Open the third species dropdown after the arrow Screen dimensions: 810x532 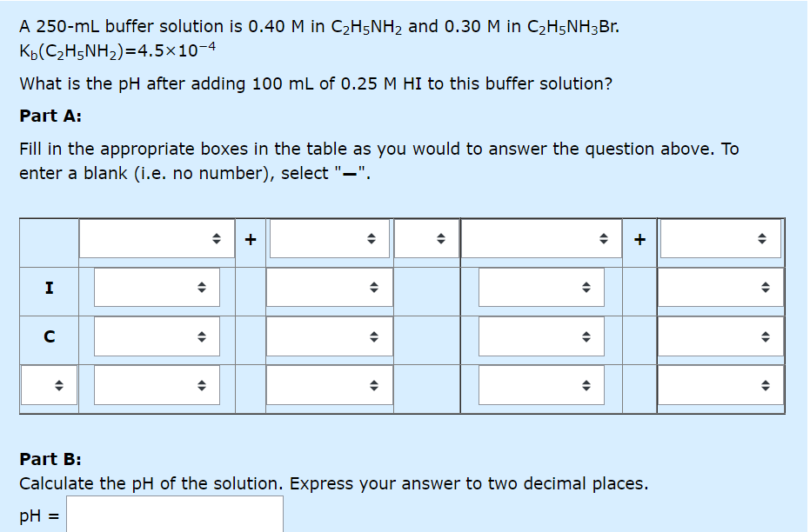[541, 239]
